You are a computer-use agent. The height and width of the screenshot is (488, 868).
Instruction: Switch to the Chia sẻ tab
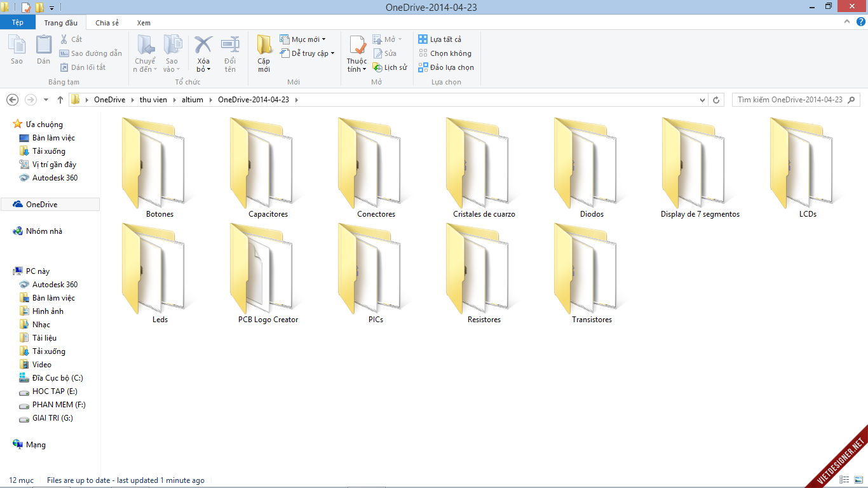coord(107,23)
